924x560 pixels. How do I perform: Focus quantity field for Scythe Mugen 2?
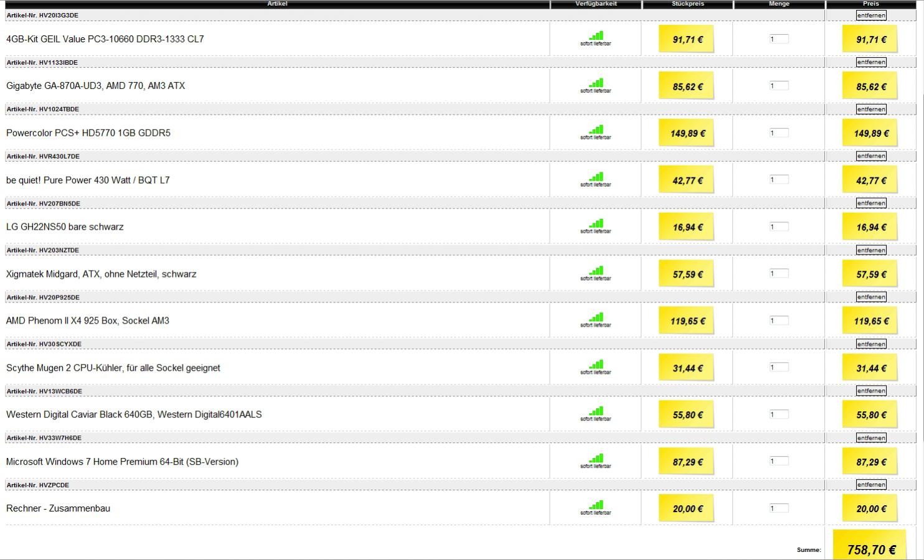[779, 368]
